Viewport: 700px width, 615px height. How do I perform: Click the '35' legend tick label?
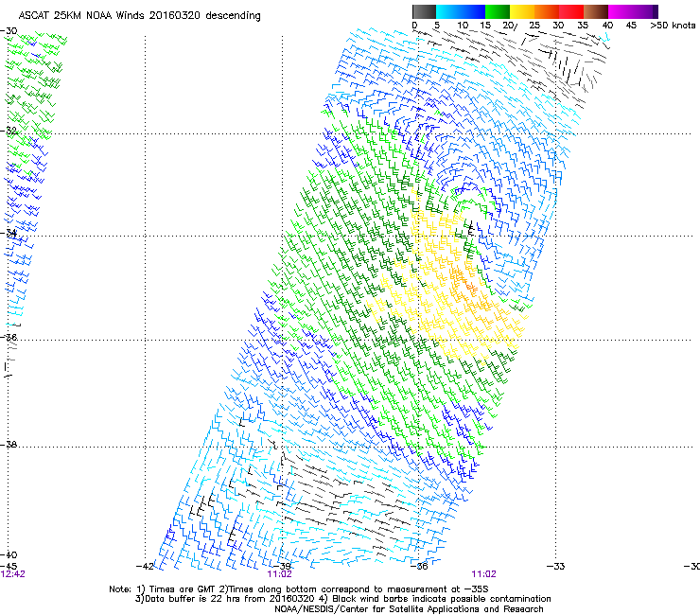click(x=583, y=26)
